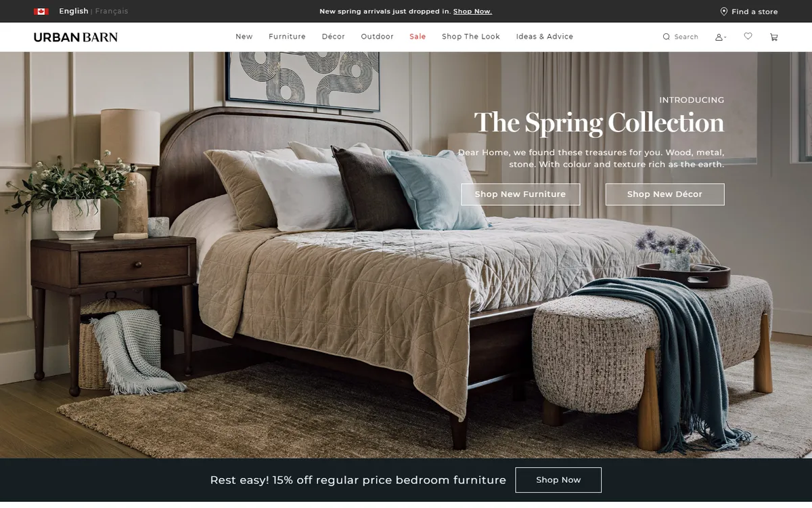Click Shop New Furniture button
The image size is (812, 508).
click(x=520, y=194)
